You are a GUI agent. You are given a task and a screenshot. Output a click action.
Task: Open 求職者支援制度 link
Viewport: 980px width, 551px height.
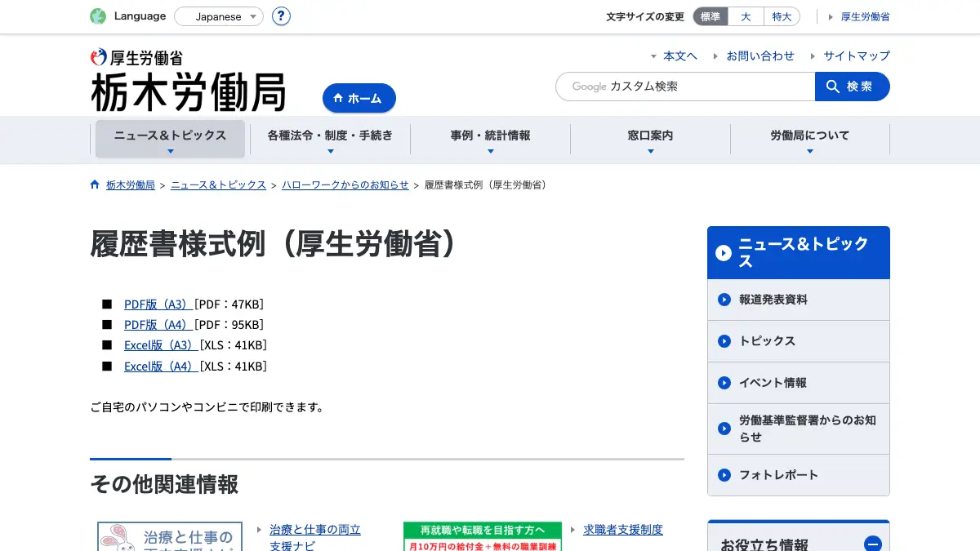click(623, 530)
